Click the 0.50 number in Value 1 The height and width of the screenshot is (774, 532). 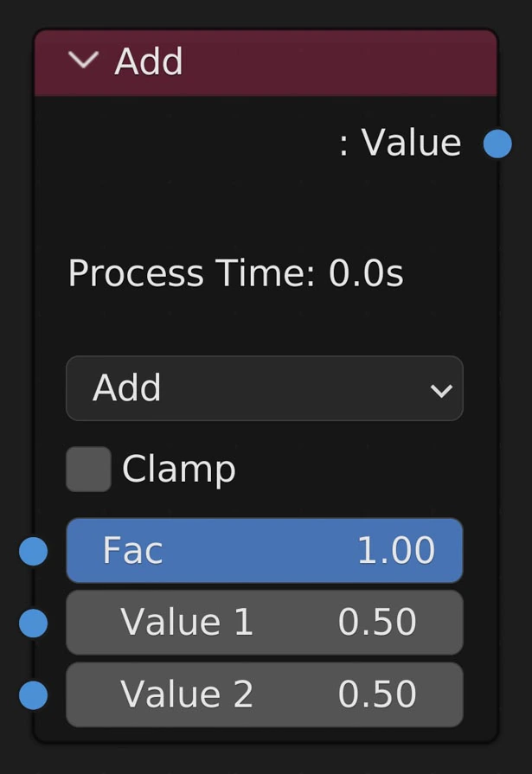[377, 623]
